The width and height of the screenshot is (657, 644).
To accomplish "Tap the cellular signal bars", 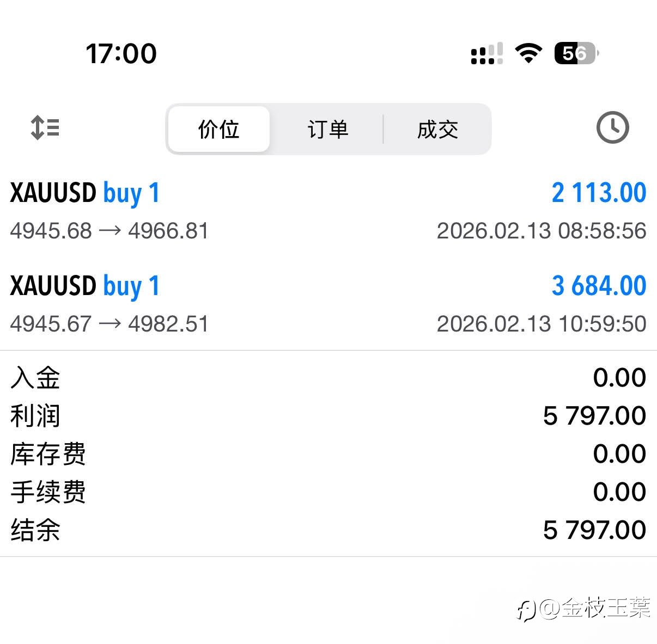I will click(486, 54).
